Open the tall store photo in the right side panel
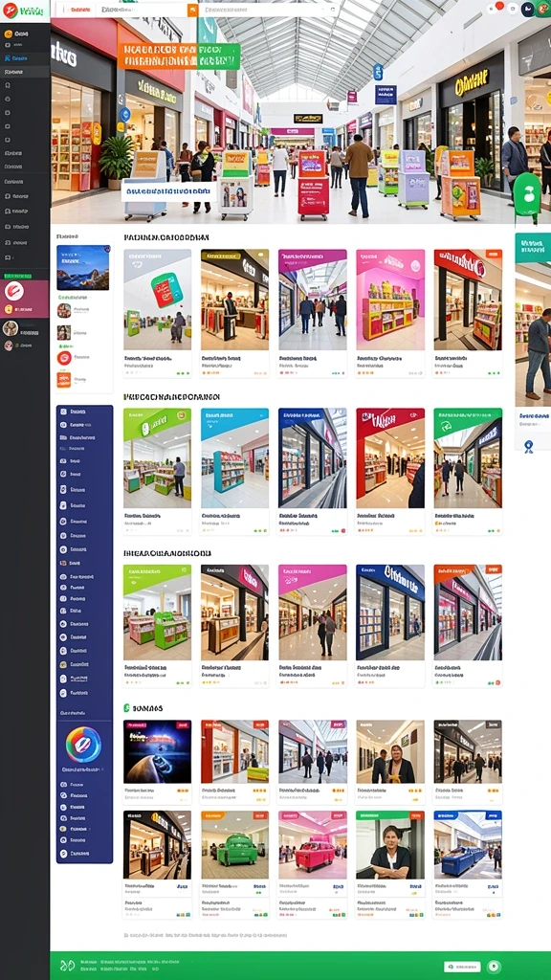 [x=533, y=334]
